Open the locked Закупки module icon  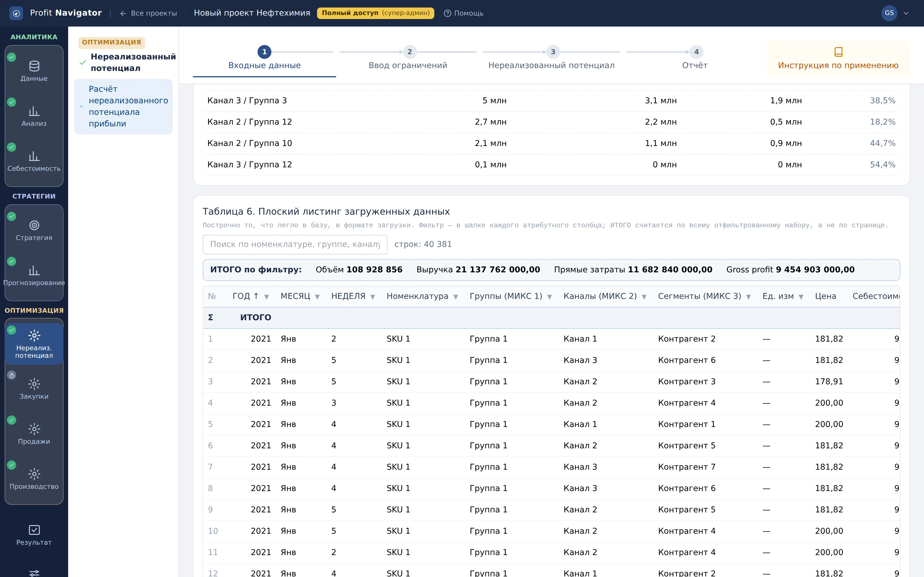click(34, 384)
